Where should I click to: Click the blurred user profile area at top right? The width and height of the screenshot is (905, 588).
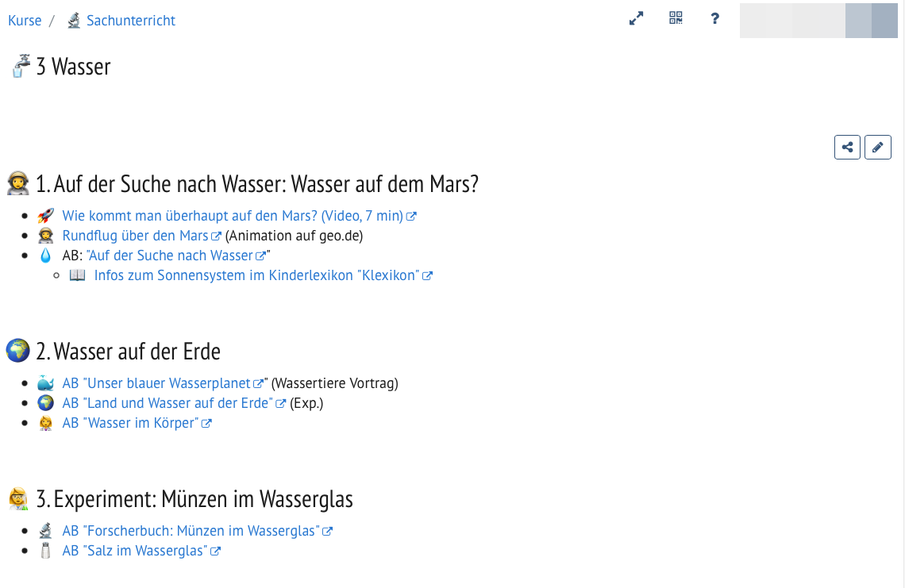pos(818,21)
